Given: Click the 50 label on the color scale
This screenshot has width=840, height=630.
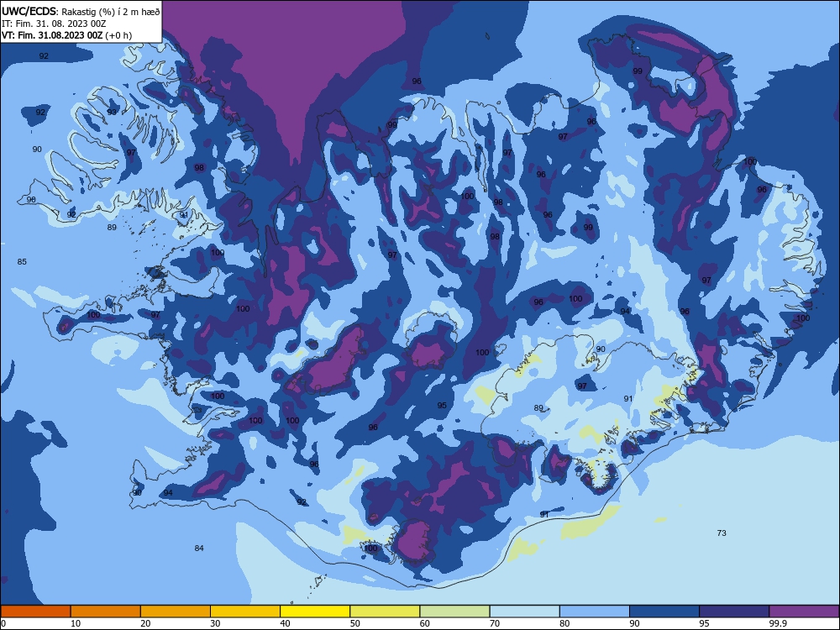Looking at the screenshot, I should coord(355,623).
